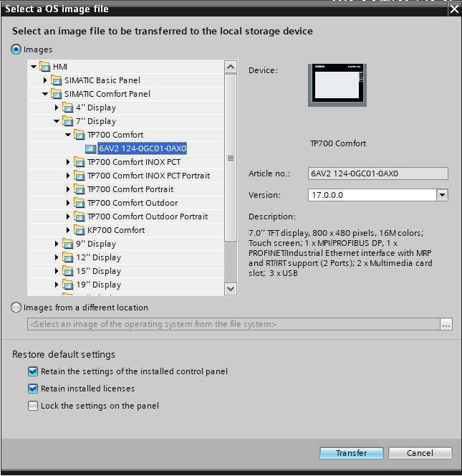Select the Images radio button

point(16,49)
